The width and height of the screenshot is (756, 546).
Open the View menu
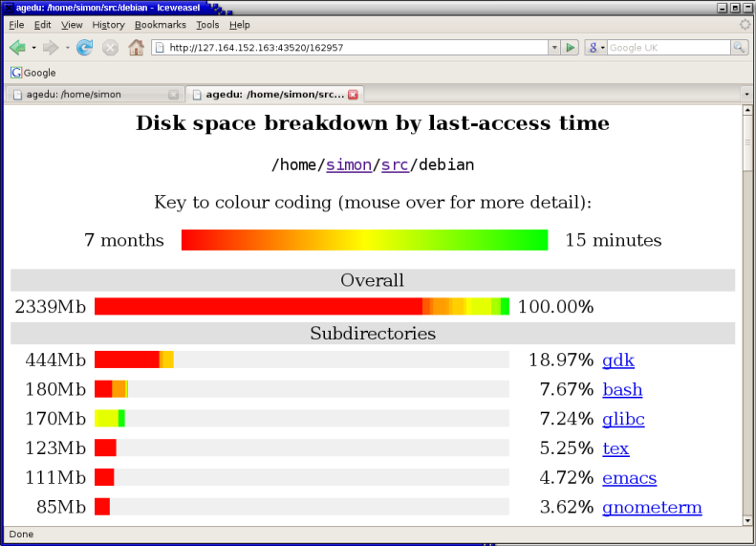coord(72,25)
